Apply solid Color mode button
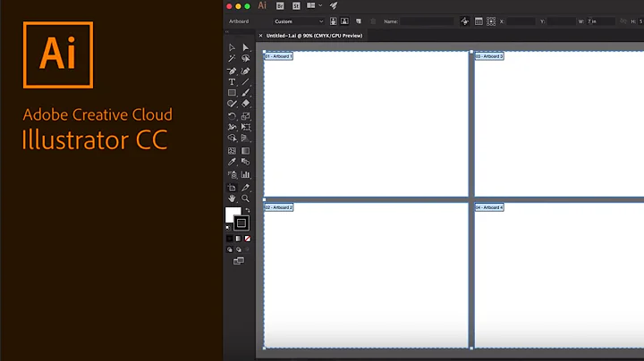Viewport: 644px width, 361px height. pyautogui.click(x=230, y=239)
